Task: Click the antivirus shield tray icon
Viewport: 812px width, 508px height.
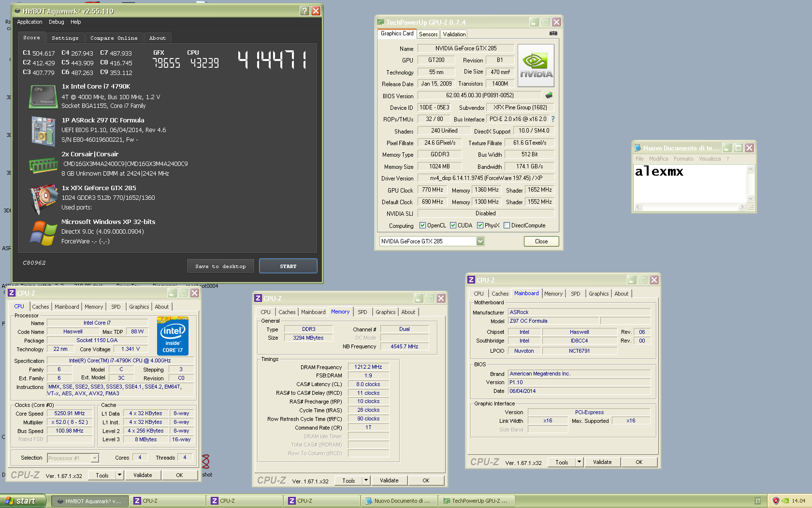Action: (x=776, y=501)
